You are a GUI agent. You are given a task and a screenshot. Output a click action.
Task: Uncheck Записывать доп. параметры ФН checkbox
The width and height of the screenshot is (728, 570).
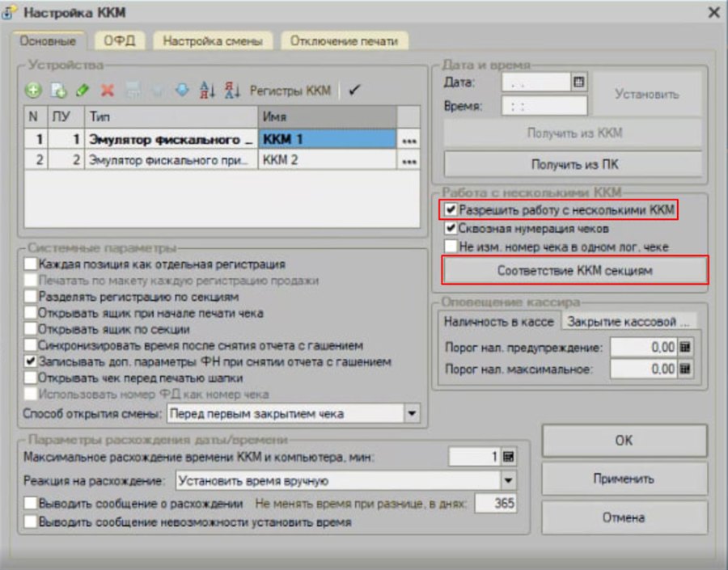coord(31,361)
